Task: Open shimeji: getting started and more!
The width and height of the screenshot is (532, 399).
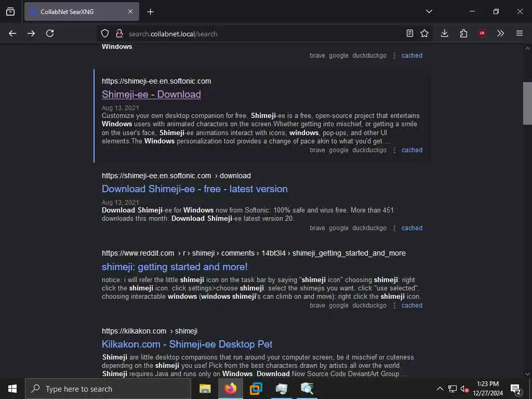Action: (x=175, y=267)
